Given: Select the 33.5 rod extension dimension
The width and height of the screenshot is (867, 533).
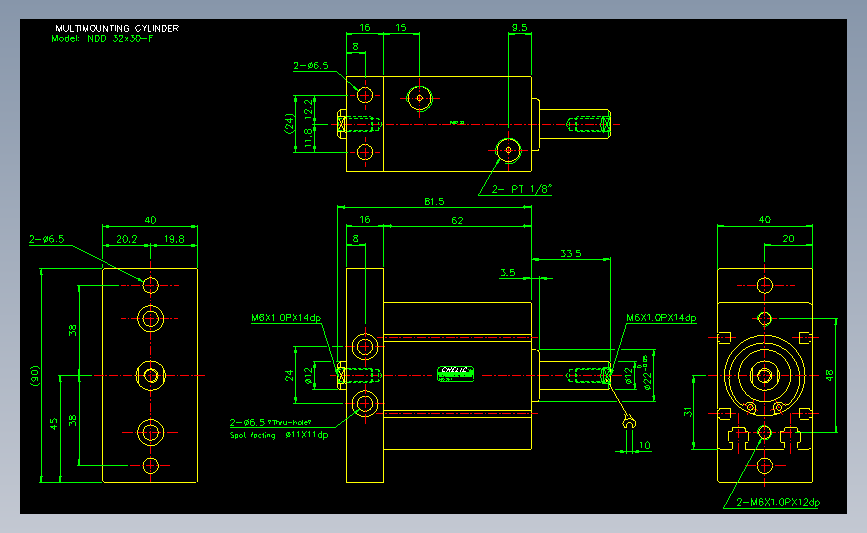Looking at the screenshot, I should (571, 254).
